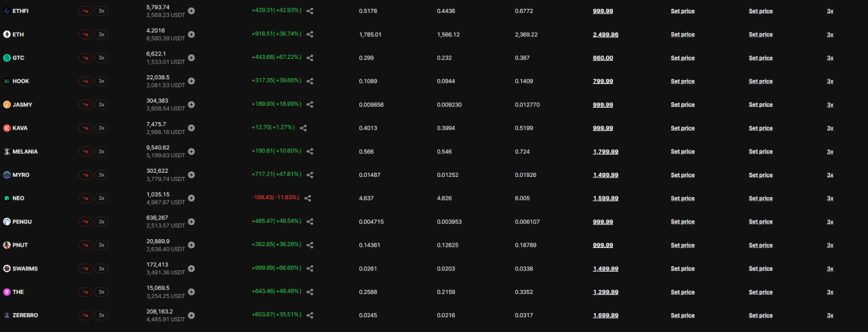The height and width of the screenshot is (332, 868).
Task: Edit GTC take-profit price 660.00
Action: 603,58
